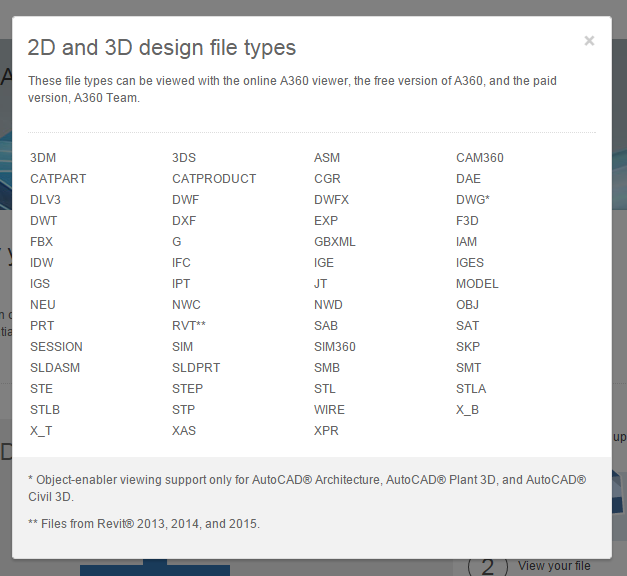This screenshot has width=627, height=576.
Task: Click the RVT** file type entry
Action: point(189,326)
